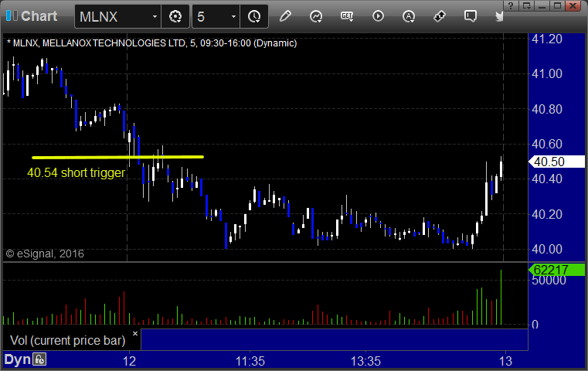Select the yellow 40.54 trigger line
Screen dimensions: 588x371
(x=117, y=157)
